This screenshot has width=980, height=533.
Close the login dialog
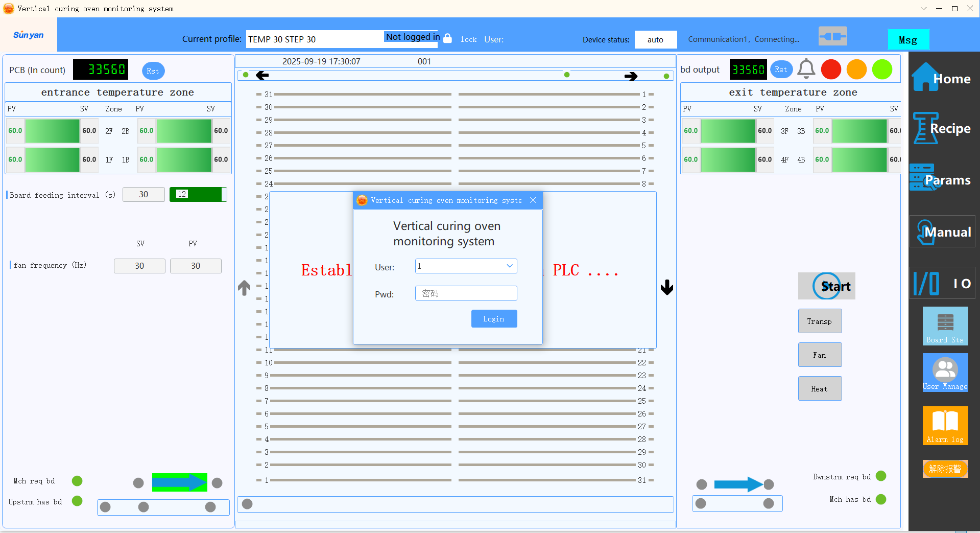point(533,200)
